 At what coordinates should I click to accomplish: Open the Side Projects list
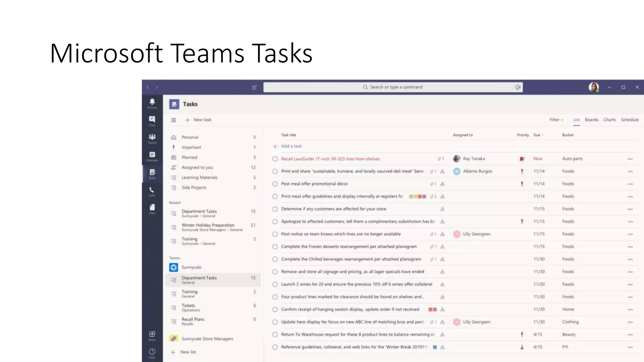point(213,188)
